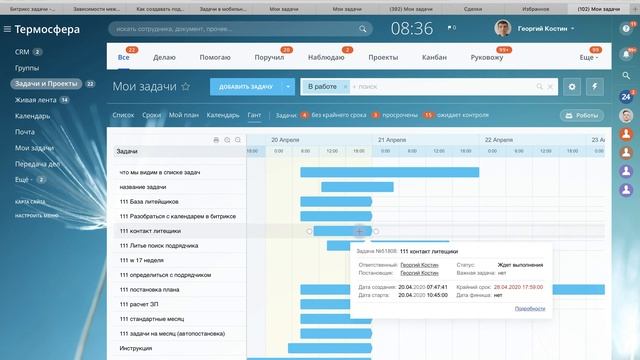Click Георгий Костин profile avatar
640x360 pixels.
[502, 29]
